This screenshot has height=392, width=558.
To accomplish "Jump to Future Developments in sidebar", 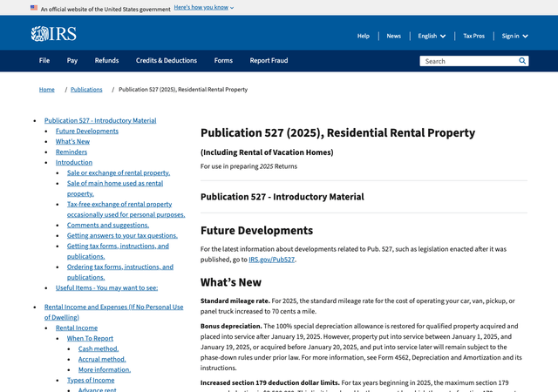I will point(87,131).
